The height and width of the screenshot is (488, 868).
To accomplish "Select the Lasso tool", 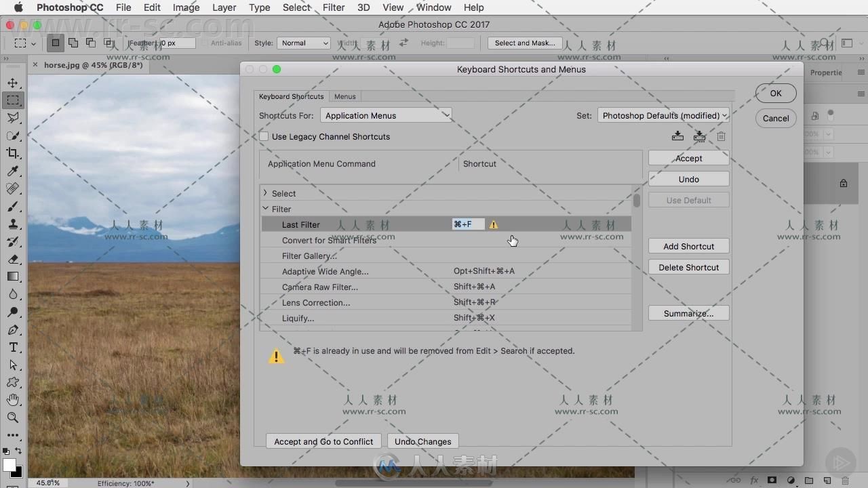I will pos(13,118).
